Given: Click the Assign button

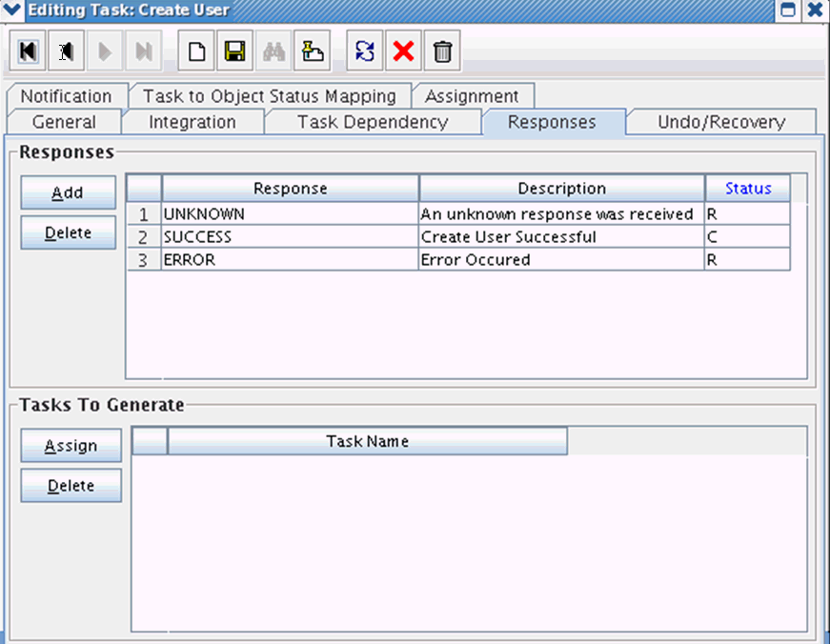Looking at the screenshot, I should [71, 446].
